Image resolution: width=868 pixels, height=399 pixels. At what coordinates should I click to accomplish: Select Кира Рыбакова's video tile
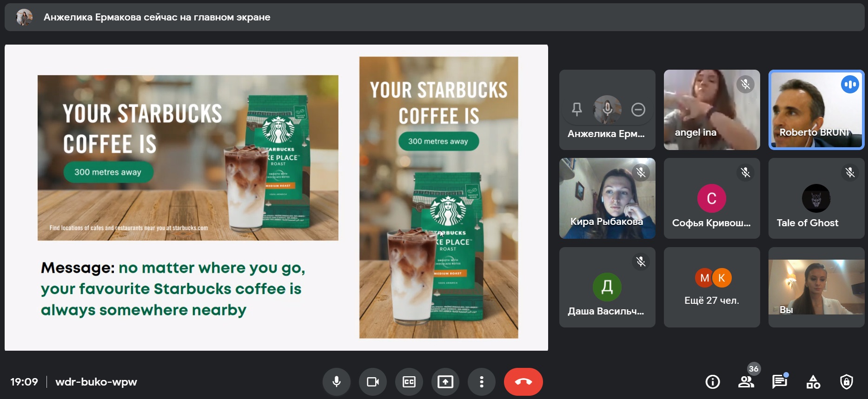click(607, 198)
